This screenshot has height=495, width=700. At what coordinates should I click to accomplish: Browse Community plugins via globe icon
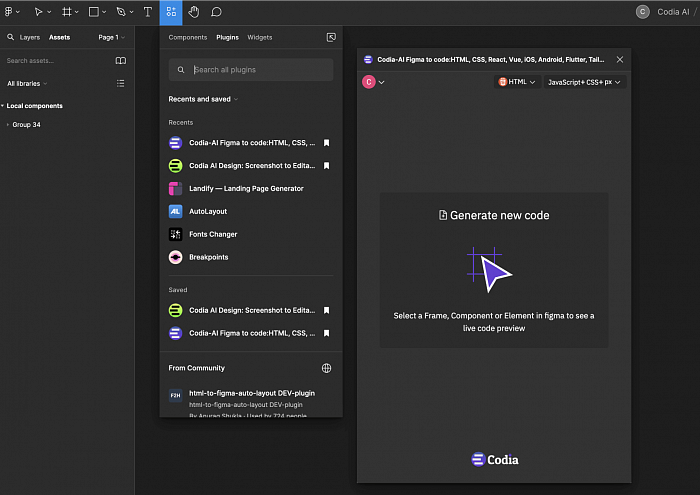327,368
